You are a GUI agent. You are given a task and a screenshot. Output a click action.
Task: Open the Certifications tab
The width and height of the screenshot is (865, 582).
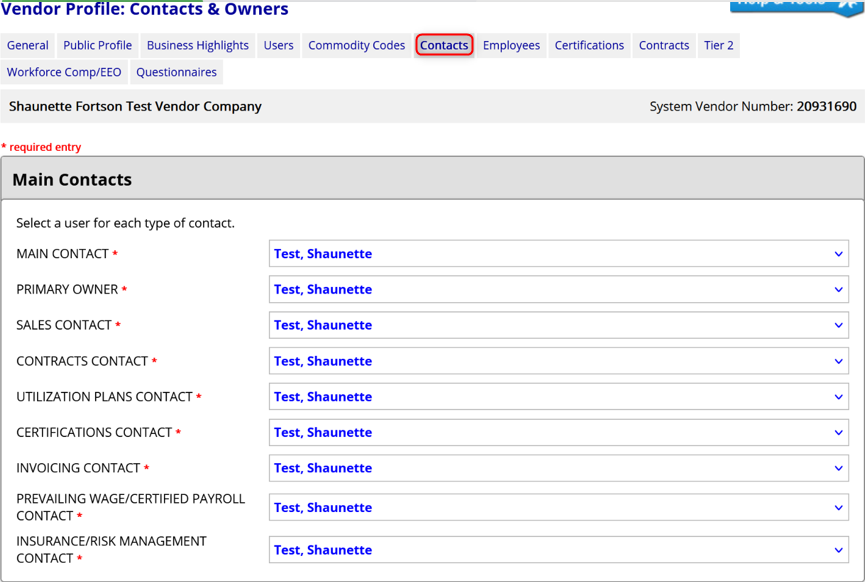coord(589,45)
